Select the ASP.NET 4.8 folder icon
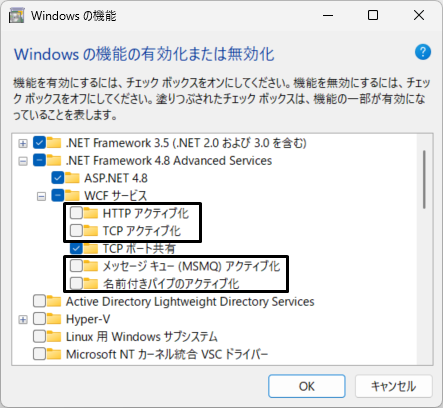Screen dimensions: 443x408 [x=72, y=178]
